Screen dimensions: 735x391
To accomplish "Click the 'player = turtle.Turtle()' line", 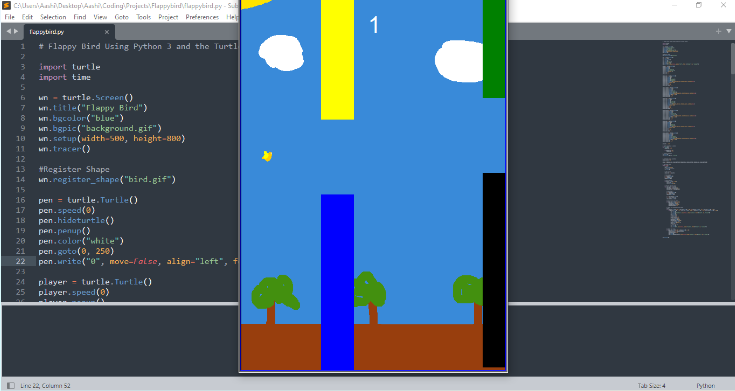I will 95,282.
